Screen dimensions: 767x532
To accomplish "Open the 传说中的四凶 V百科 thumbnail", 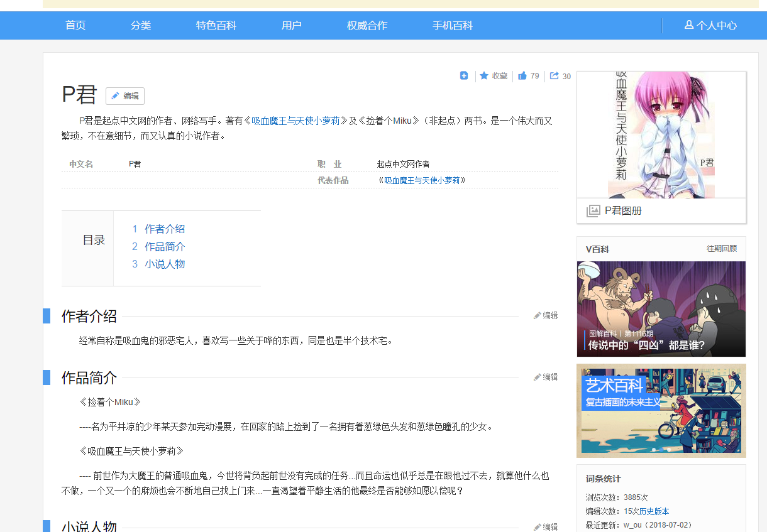I will pos(661,309).
